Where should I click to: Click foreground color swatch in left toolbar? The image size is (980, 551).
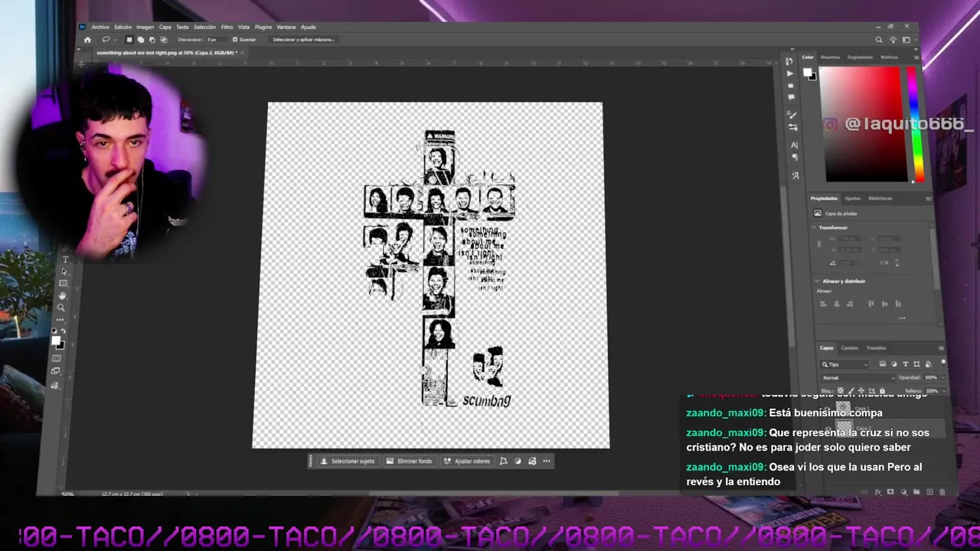pyautogui.click(x=54, y=340)
